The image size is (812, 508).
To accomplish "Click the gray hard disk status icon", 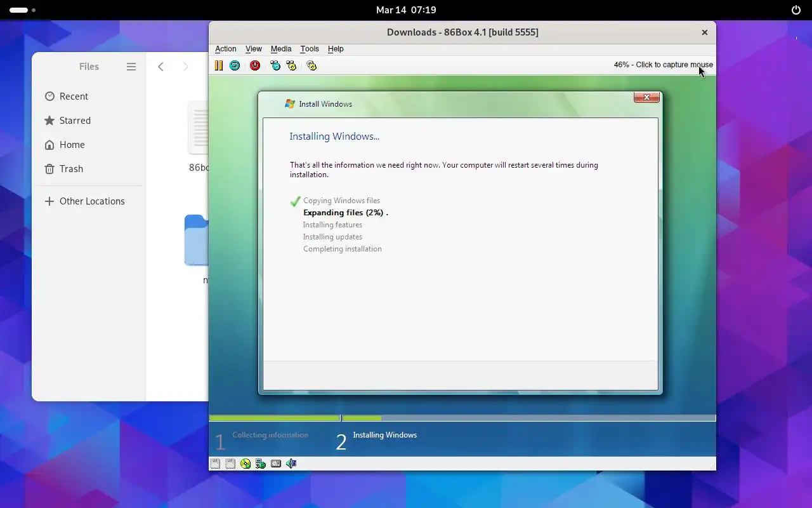I will 276,464.
